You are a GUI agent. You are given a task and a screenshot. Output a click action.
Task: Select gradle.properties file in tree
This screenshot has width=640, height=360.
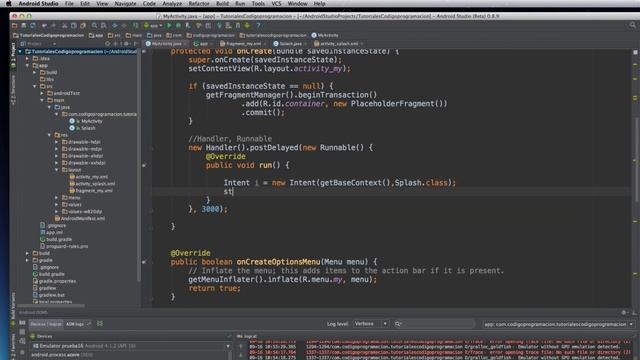[x=54, y=281]
